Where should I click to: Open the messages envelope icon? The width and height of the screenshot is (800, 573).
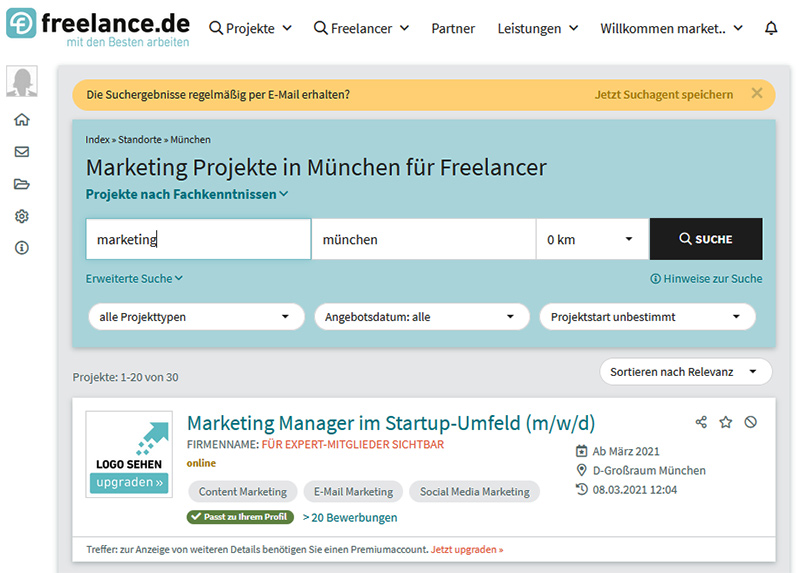pos(21,152)
